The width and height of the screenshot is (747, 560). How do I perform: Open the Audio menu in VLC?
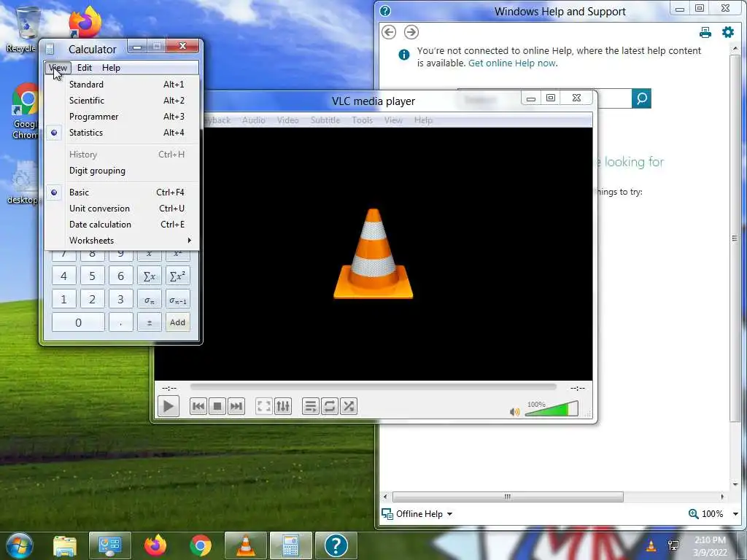[253, 120]
